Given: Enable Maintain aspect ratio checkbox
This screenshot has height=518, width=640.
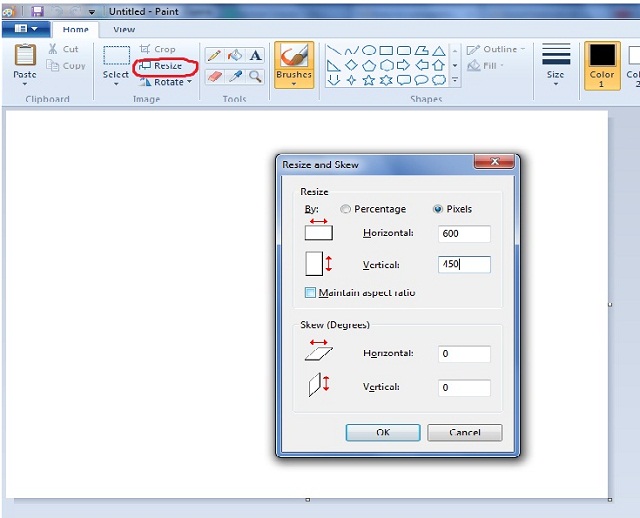Looking at the screenshot, I should [310, 293].
